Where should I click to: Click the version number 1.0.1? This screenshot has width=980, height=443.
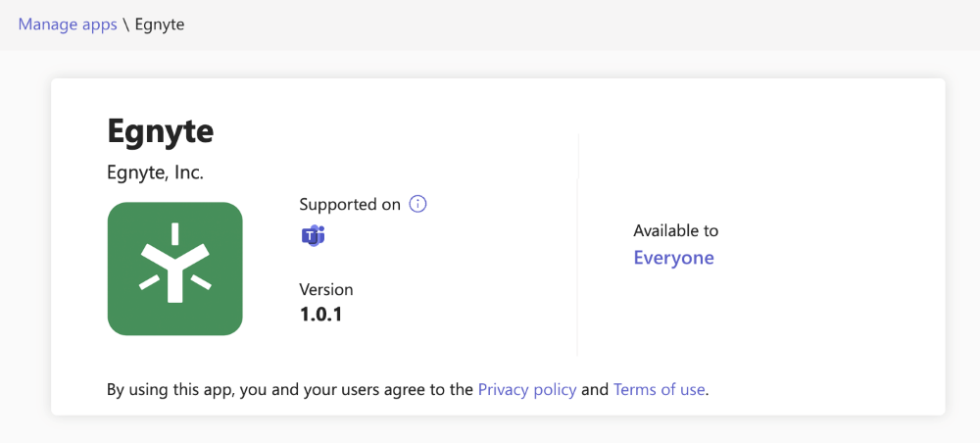[x=321, y=315]
